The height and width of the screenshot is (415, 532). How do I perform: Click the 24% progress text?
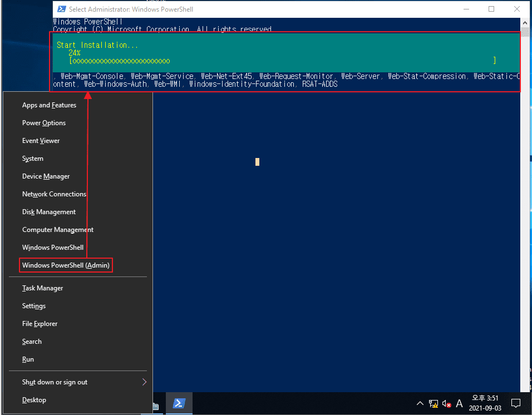75,53
